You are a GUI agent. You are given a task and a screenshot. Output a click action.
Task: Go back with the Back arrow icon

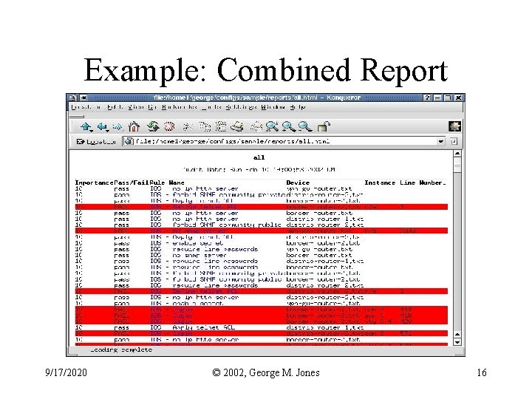tap(103, 127)
